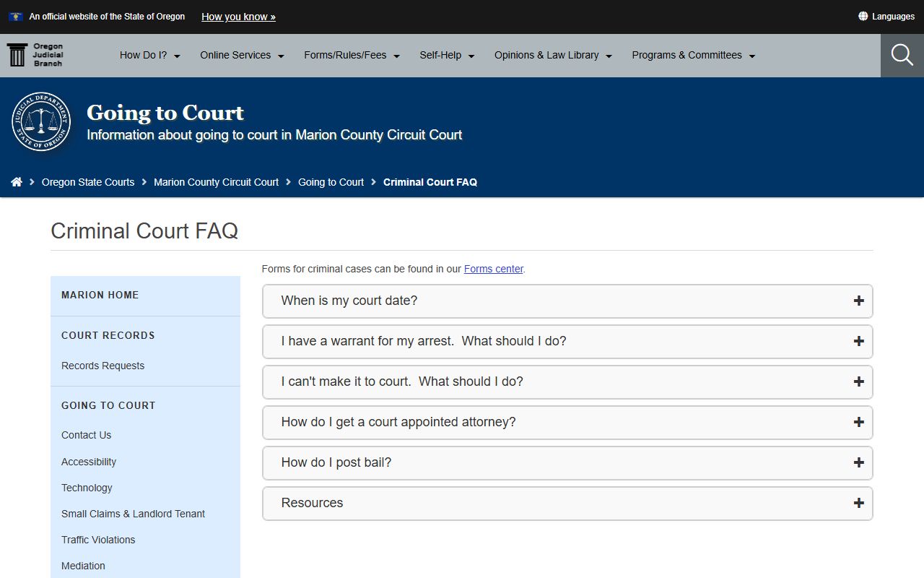Screen dimensions: 924x578
Task: Expand 'How do I get a court appointed attorney?'
Action: (x=567, y=422)
